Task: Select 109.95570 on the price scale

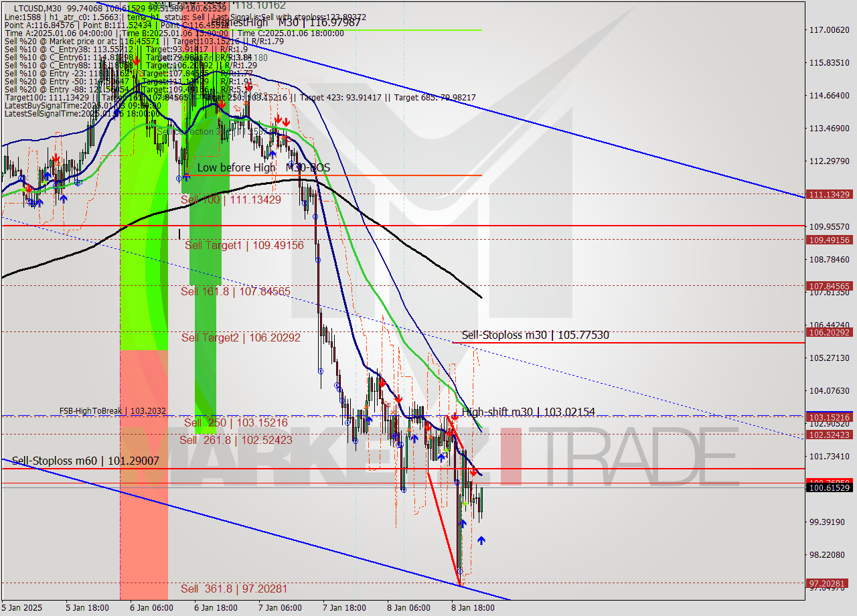Action: point(830,226)
